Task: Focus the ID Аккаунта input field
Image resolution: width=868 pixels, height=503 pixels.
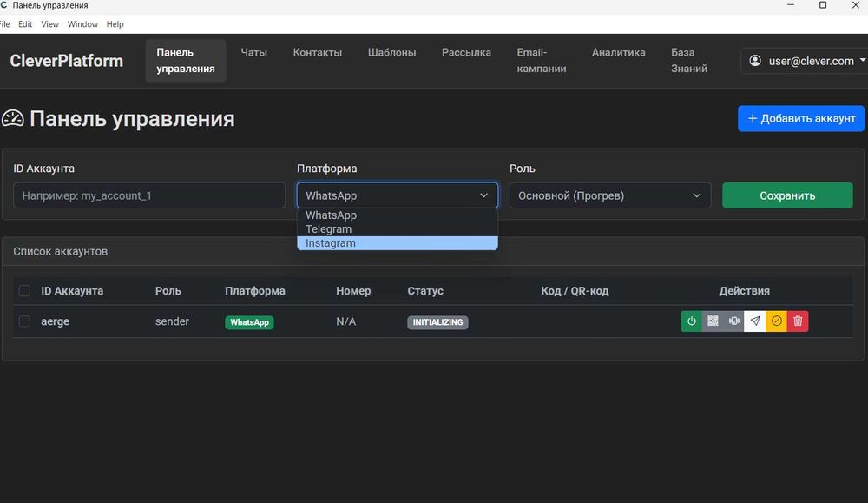Action: coord(149,195)
